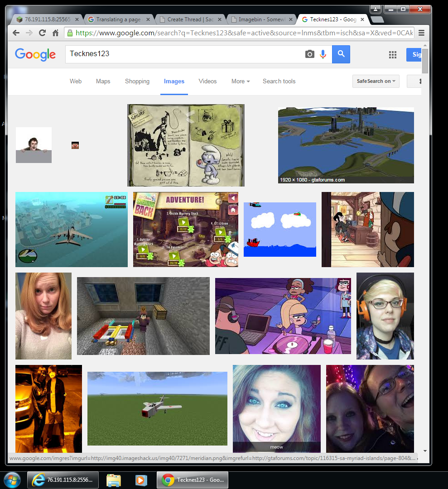
Task: Open a new tab button
Action: click(377, 19)
